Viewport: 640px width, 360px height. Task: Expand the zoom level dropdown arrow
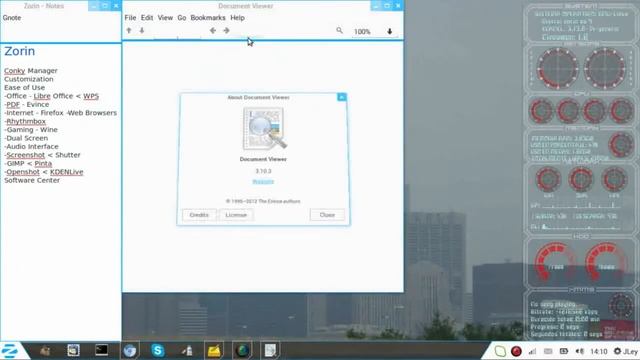pyautogui.click(x=389, y=31)
